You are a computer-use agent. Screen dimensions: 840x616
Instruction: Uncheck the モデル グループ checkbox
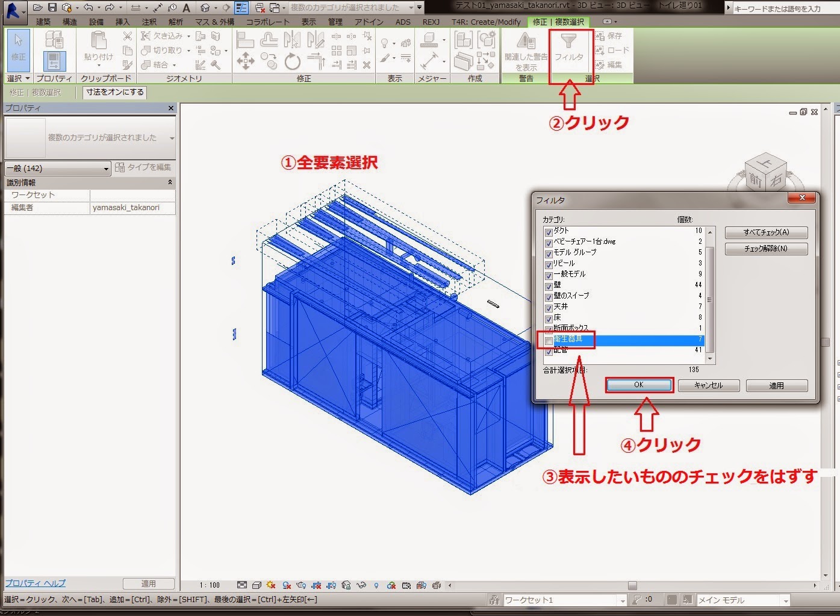549,254
